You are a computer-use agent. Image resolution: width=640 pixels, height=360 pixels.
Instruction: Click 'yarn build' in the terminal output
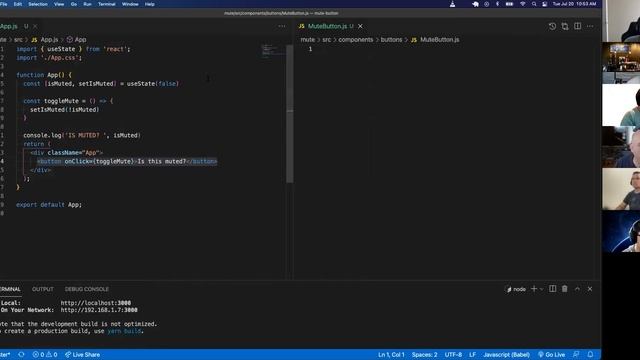(x=124, y=331)
